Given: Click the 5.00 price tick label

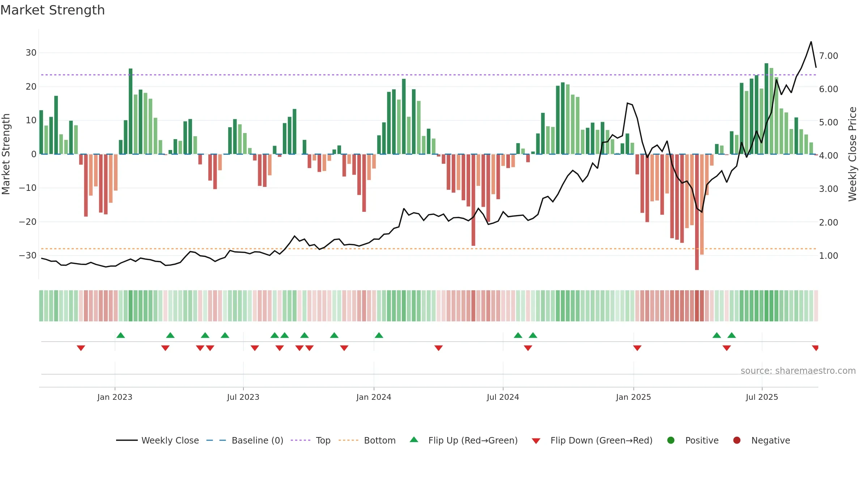Looking at the screenshot, I should (829, 123).
